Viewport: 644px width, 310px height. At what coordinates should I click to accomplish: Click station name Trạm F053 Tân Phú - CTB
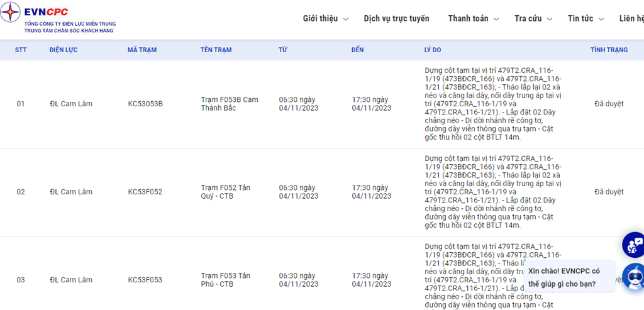(225, 280)
